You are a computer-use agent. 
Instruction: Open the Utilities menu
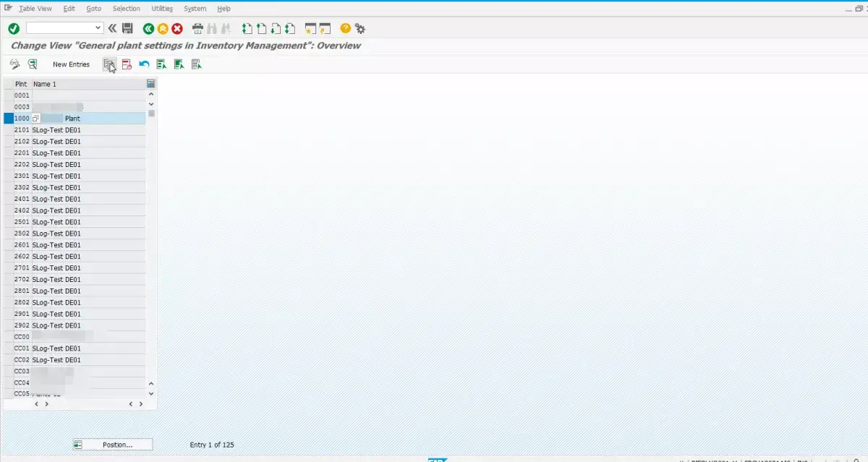point(162,9)
